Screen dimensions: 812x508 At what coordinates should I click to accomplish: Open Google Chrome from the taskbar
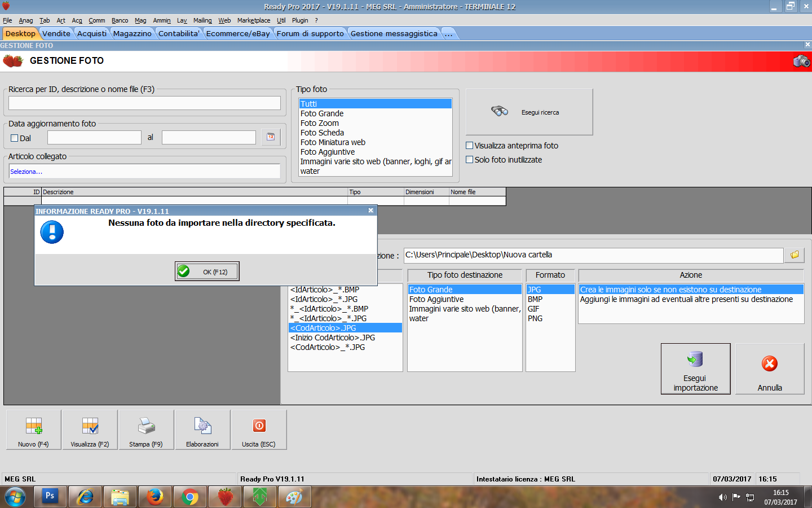tap(190, 497)
